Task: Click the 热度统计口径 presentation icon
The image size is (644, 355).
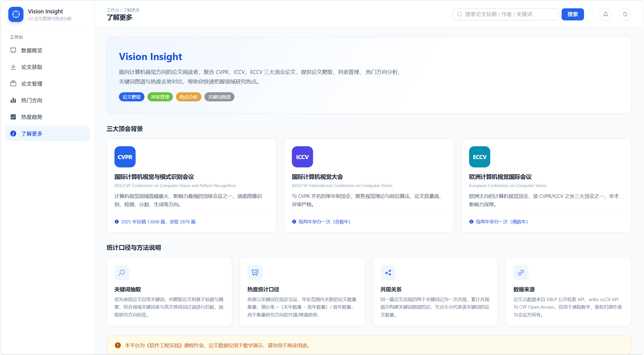Action: [x=255, y=273]
